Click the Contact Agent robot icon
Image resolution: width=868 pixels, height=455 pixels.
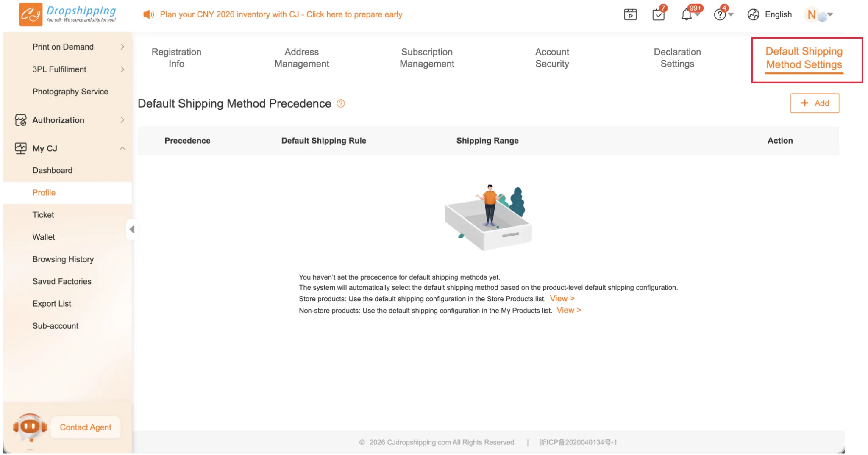click(x=30, y=427)
